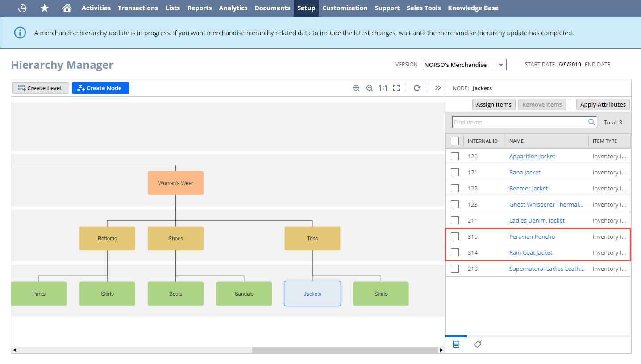Reset zoom to 1:1
The height and width of the screenshot is (364, 641).
click(x=383, y=88)
